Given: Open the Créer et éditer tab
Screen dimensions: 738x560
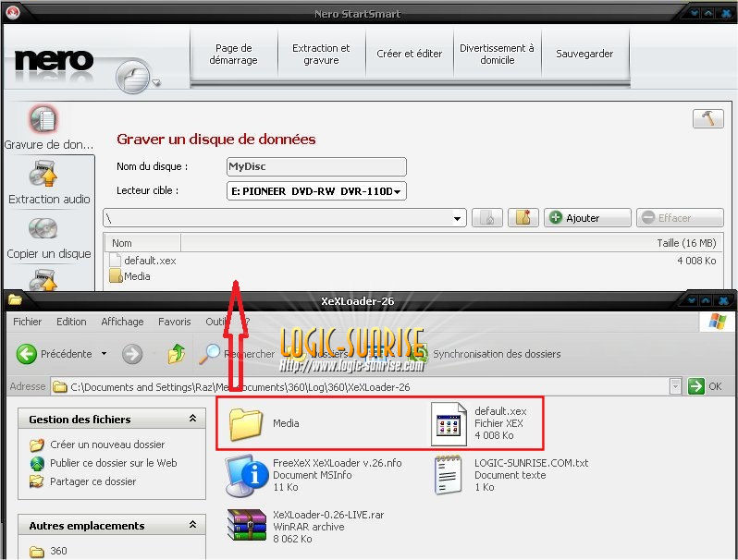Looking at the screenshot, I should point(409,55).
